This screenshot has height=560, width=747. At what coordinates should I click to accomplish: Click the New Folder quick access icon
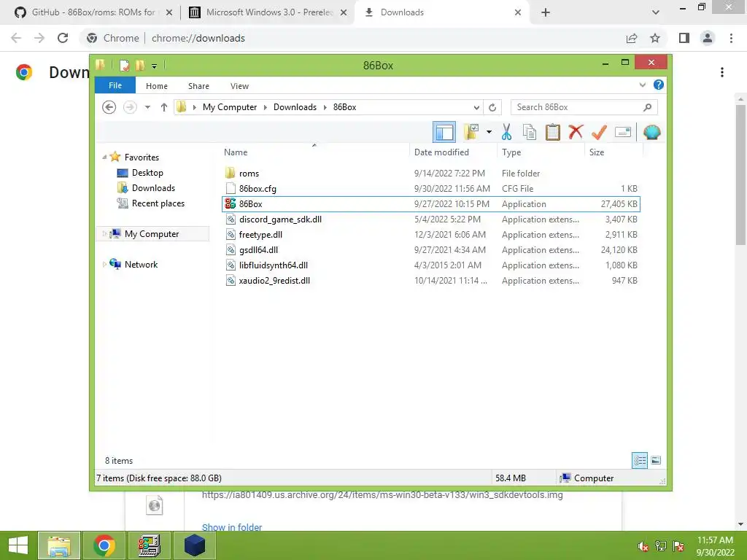tap(140, 65)
